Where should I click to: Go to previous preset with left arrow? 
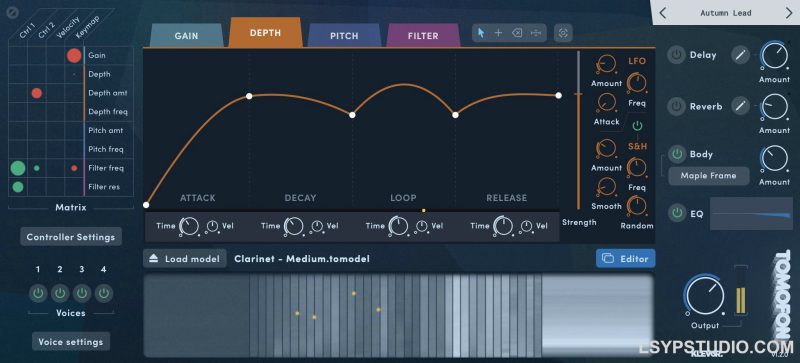pyautogui.click(x=663, y=13)
